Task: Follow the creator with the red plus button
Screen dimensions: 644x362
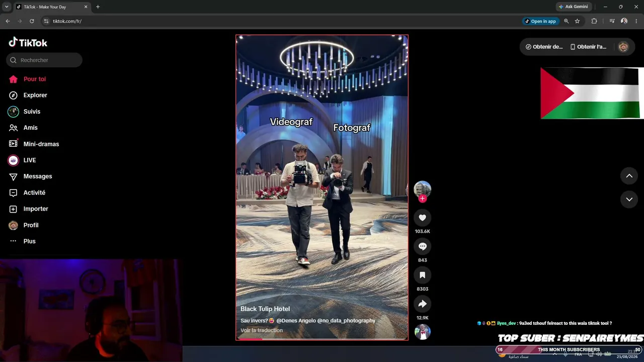Action: click(x=423, y=199)
